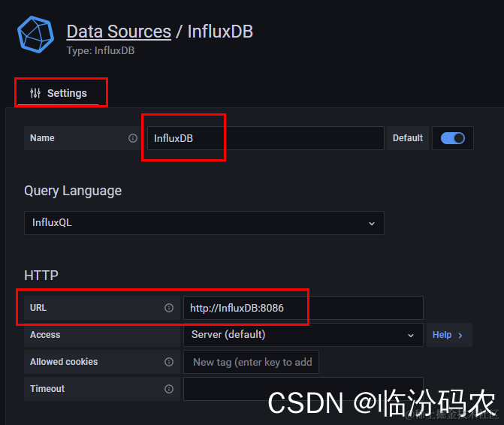Click the Type: InfluxDB subtitle text
This screenshot has width=504, height=425.
(x=101, y=51)
